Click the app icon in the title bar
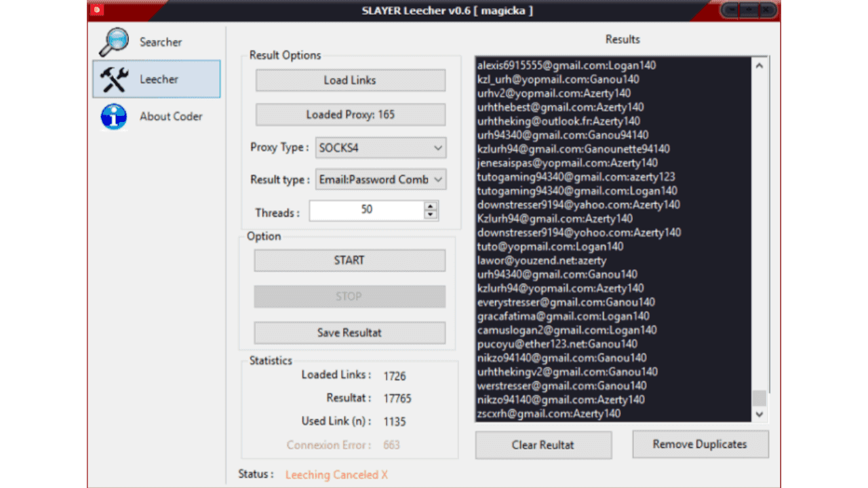The image size is (868, 488). pos(96,10)
